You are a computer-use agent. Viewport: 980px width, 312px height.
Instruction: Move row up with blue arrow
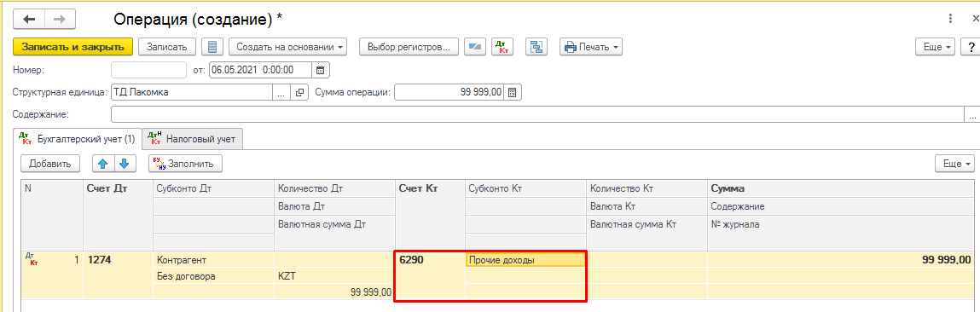point(103,164)
